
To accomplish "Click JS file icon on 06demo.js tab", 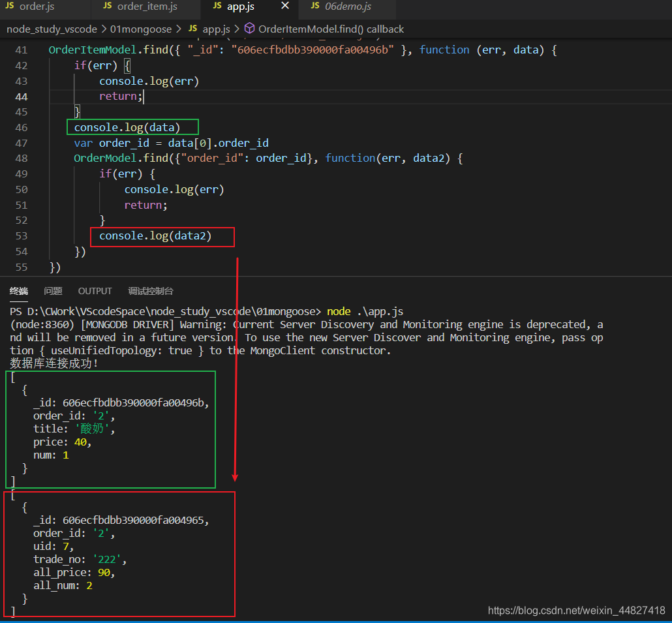I will [315, 6].
